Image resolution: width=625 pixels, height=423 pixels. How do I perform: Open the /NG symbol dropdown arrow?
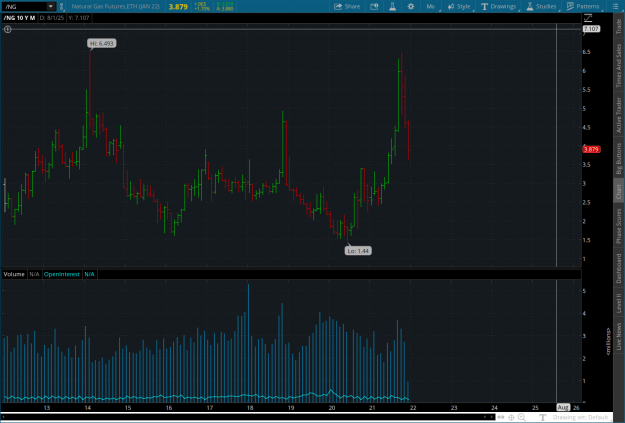click(x=51, y=6)
